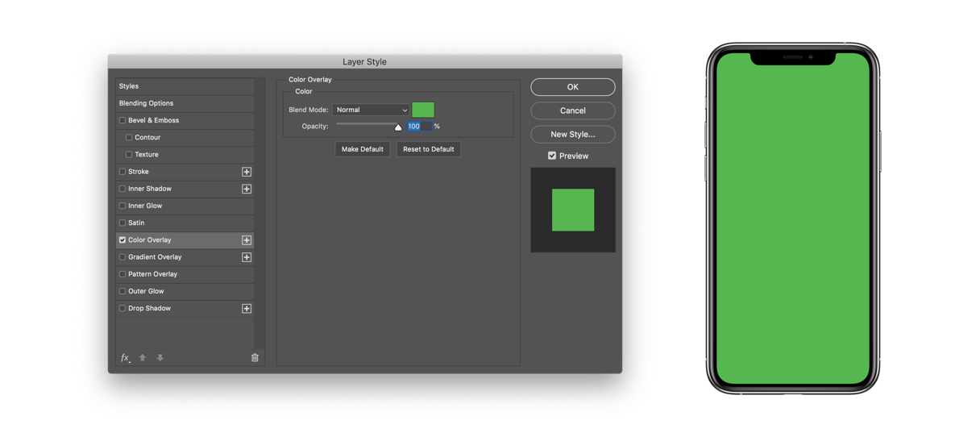The height and width of the screenshot is (437, 980).
Task: Click the Layer Style dialog title
Action: click(364, 61)
